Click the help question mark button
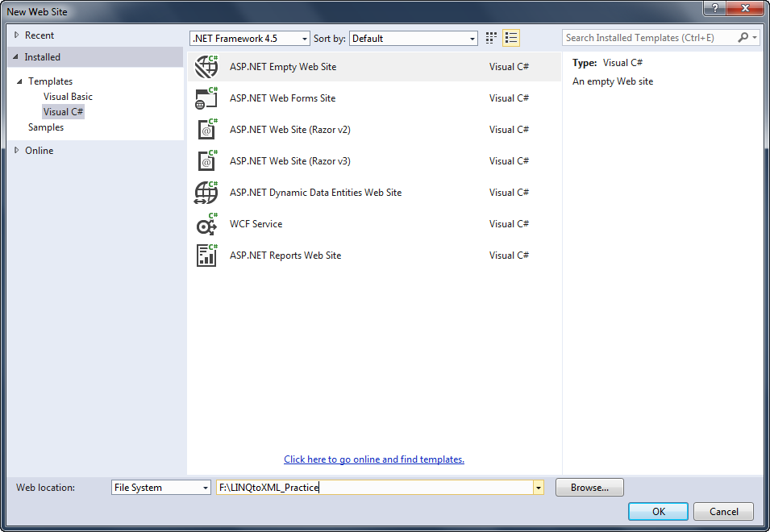Screen dimensions: 770x532 pyautogui.click(x=714, y=8)
